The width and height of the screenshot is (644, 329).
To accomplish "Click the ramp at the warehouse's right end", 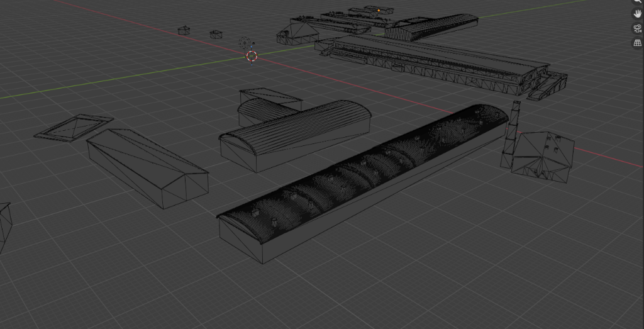I will [547, 86].
